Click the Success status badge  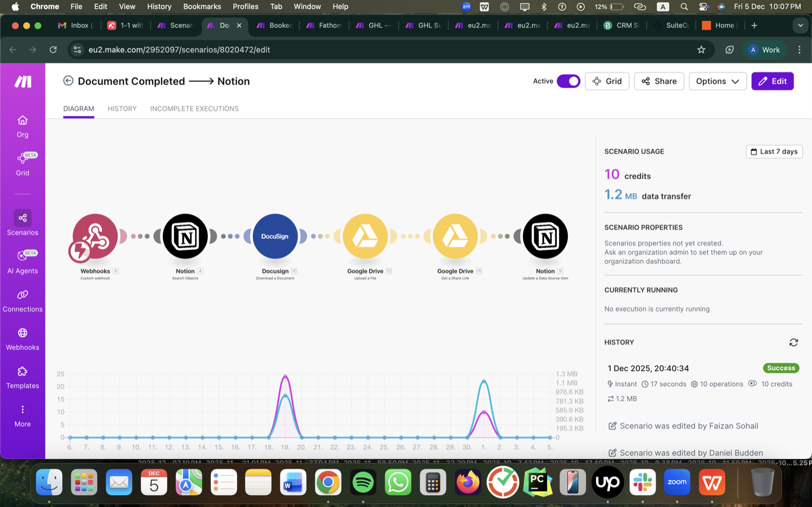click(781, 368)
